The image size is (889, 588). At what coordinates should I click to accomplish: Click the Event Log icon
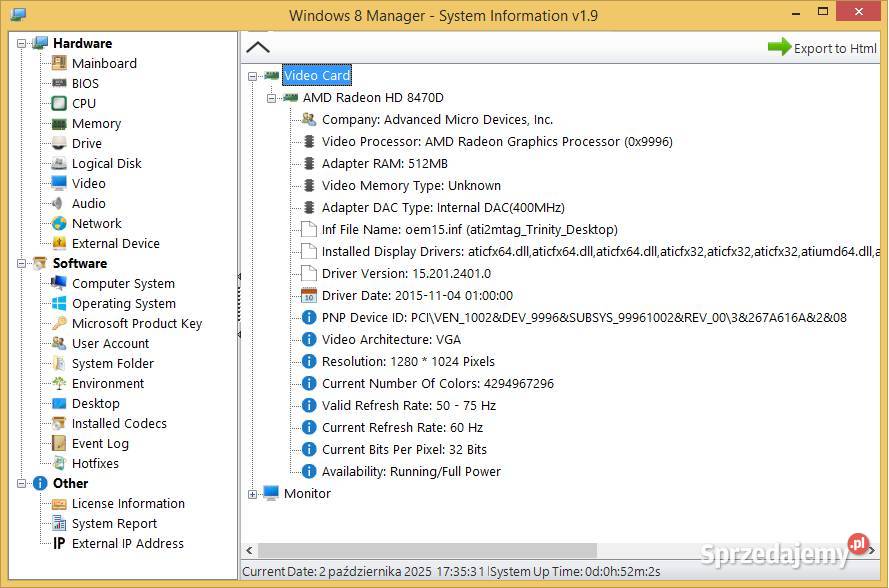pos(59,443)
